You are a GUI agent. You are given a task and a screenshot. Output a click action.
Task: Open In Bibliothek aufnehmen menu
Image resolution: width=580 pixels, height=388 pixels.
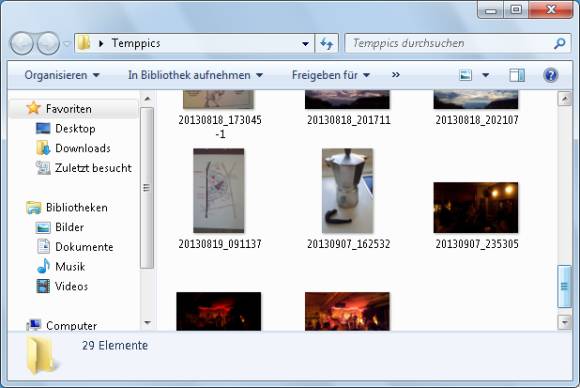click(195, 75)
